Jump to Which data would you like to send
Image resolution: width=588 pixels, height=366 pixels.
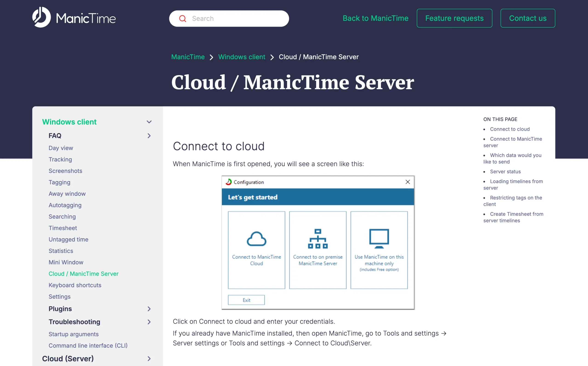pos(512,159)
